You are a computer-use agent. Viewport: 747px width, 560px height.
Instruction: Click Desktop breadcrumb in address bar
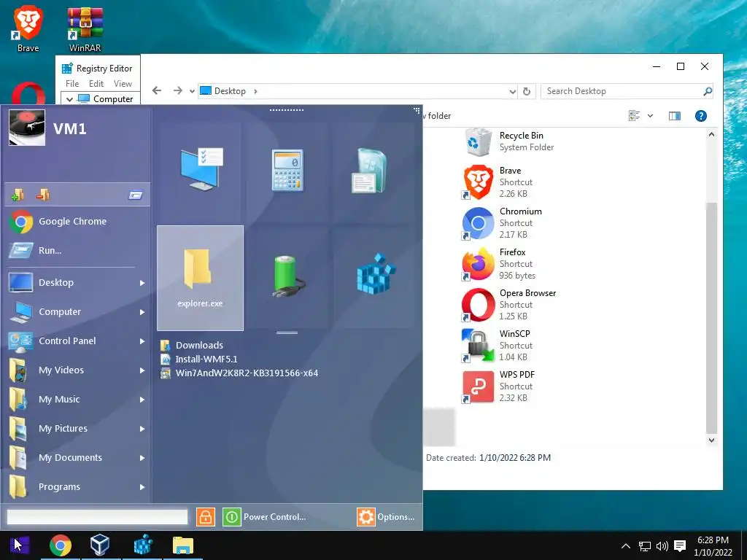[230, 91]
